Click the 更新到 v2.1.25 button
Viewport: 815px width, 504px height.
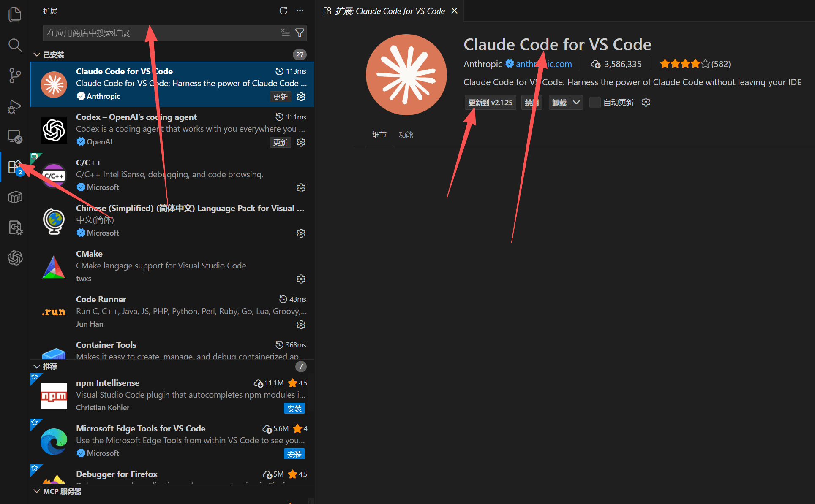click(490, 102)
